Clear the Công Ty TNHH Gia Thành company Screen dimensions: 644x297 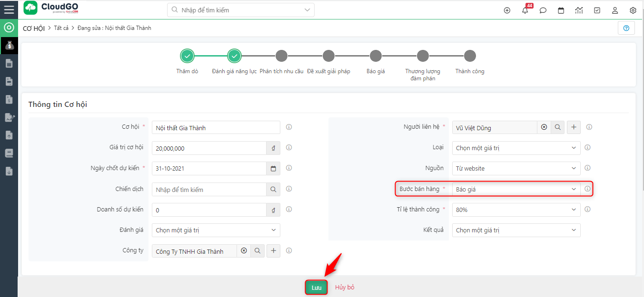click(x=244, y=251)
